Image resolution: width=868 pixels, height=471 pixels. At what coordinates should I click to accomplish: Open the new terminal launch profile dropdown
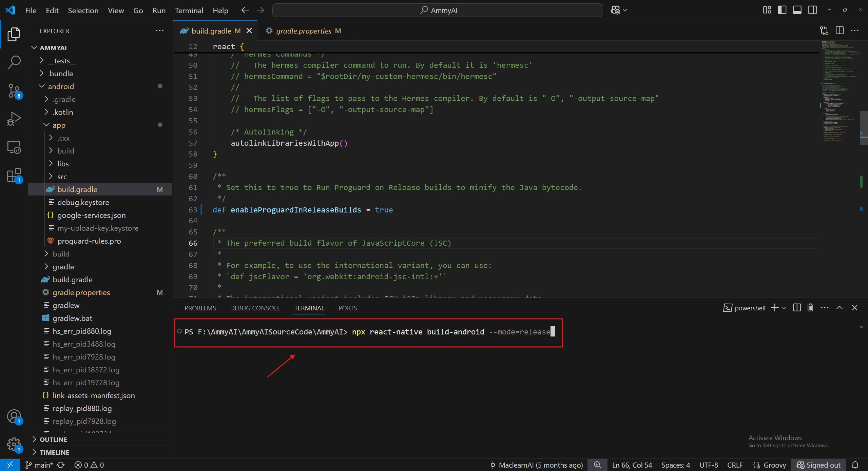pyautogui.click(x=784, y=308)
